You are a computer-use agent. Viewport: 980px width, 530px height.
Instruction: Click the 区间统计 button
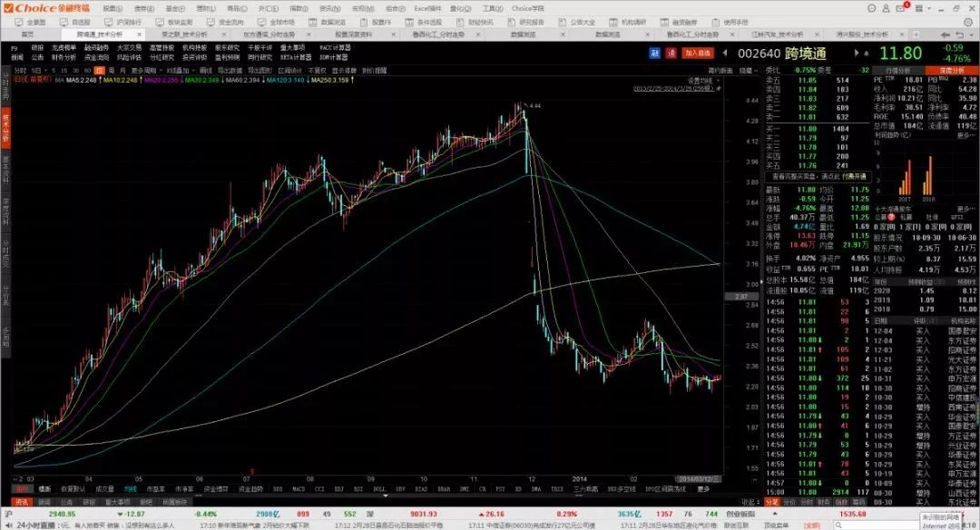click(x=290, y=71)
